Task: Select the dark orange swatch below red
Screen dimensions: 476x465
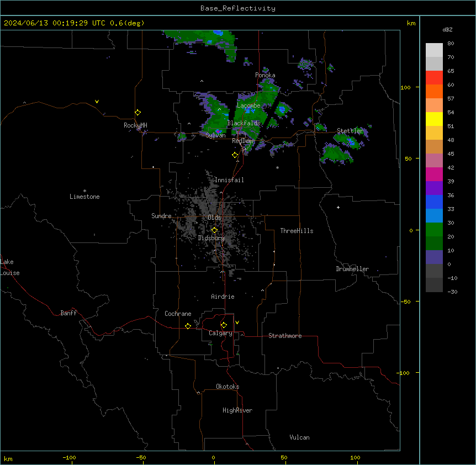Action: (434, 91)
